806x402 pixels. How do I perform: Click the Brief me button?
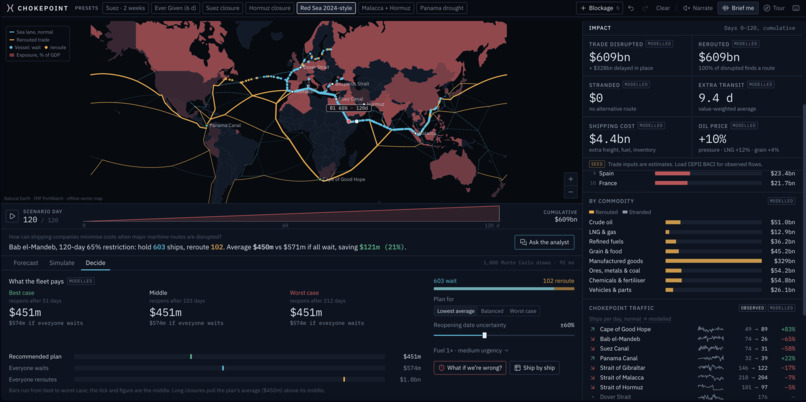(x=738, y=8)
